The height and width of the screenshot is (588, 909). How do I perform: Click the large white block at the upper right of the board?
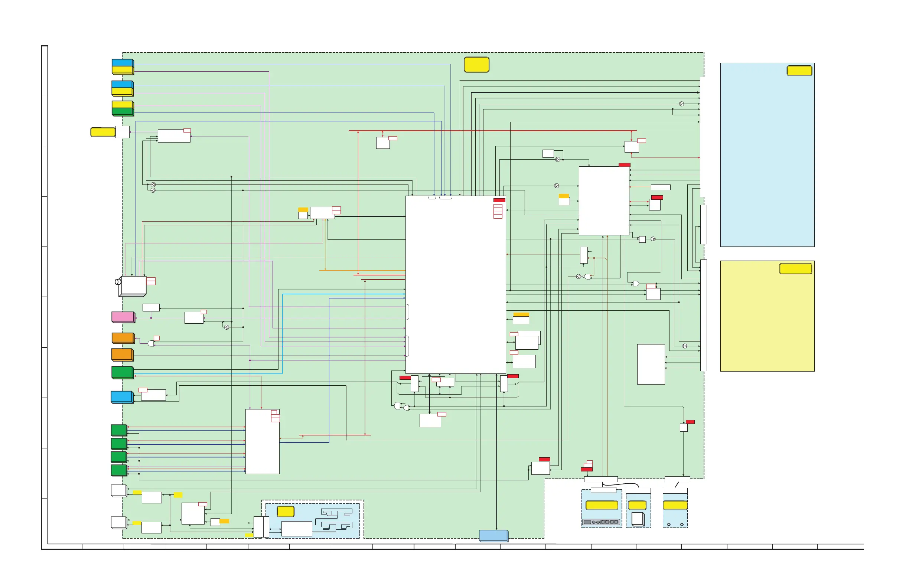[x=604, y=201]
